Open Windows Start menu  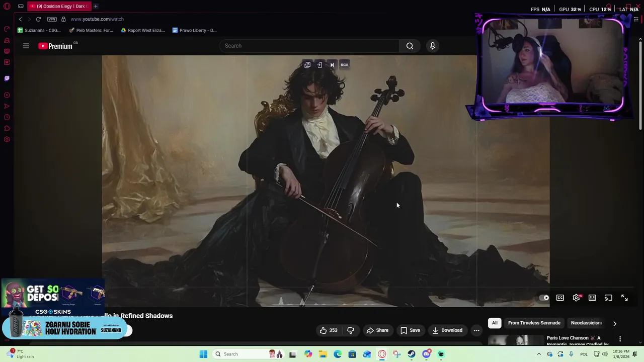pyautogui.click(x=203, y=354)
